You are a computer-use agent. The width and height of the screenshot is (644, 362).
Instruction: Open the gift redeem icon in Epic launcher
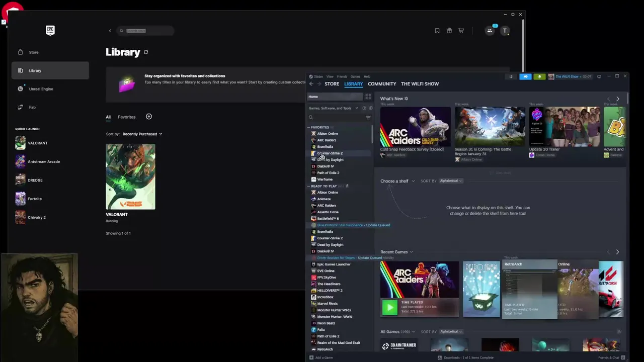coord(449,31)
